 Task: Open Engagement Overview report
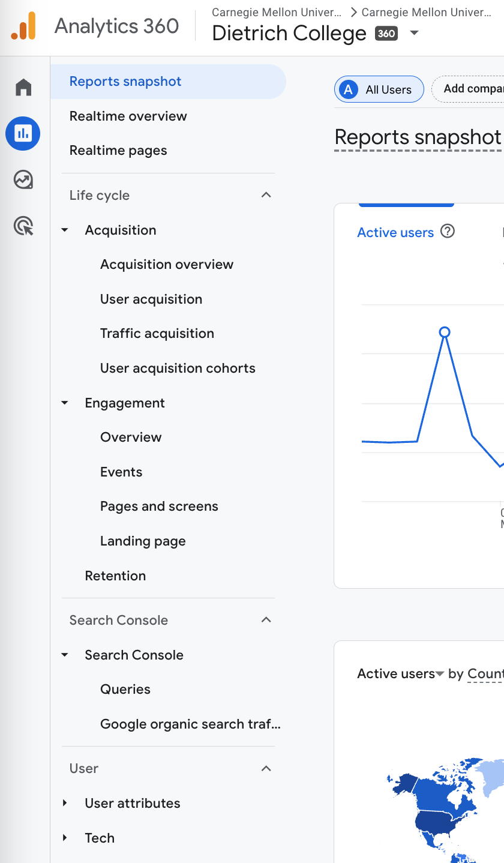coord(131,437)
